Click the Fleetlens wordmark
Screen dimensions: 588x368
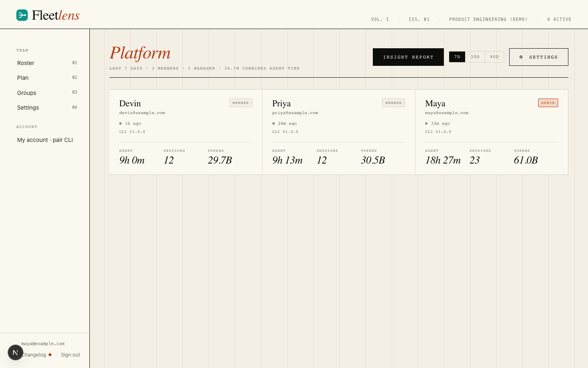[56, 15]
